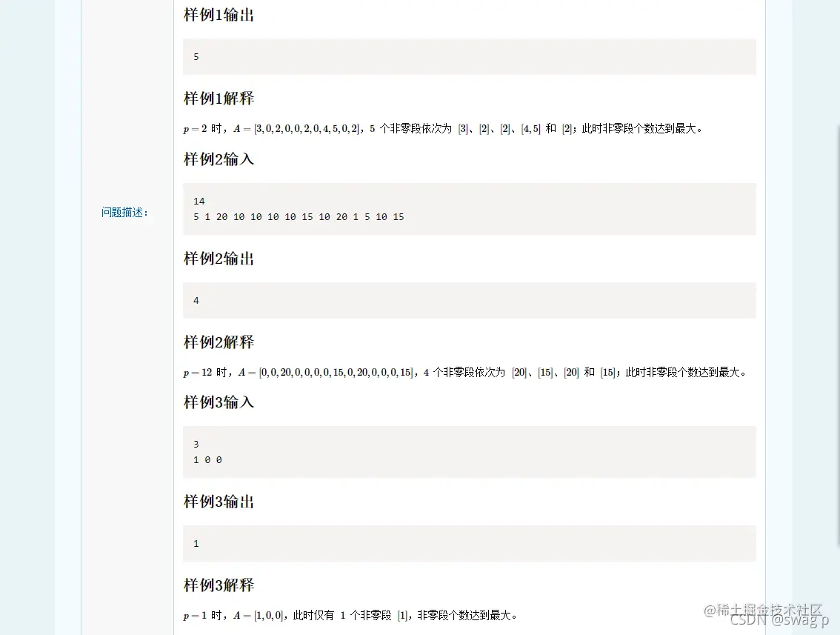The image size is (840, 635).
Task: Click the 样例2输出 heading
Action: [218, 258]
